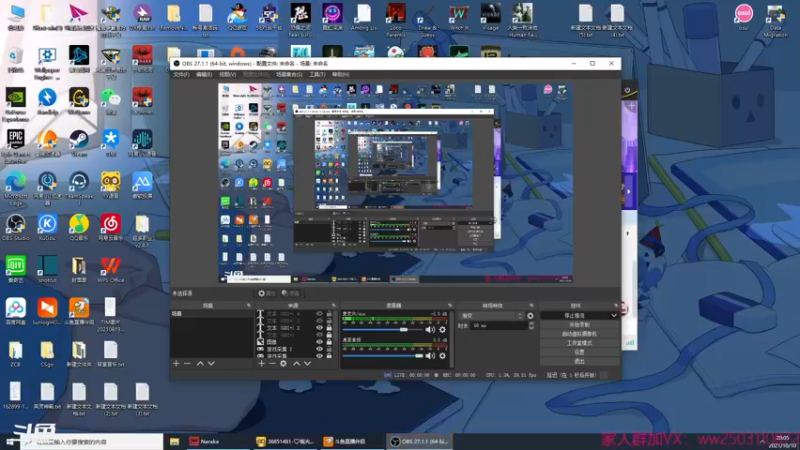The image size is (800, 450).
Task: Open the Help (H) menu in OBS
Action: pyautogui.click(x=340, y=74)
